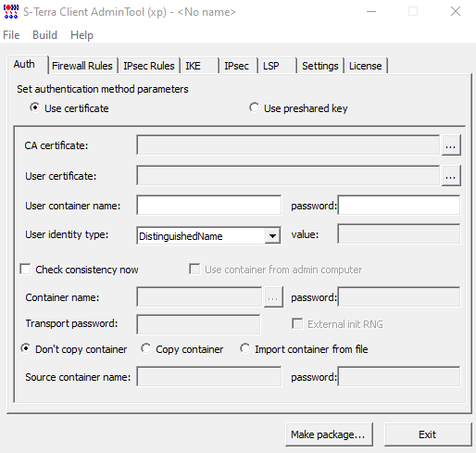
Task: Expand the User identity type dropdown
Action: (x=272, y=236)
